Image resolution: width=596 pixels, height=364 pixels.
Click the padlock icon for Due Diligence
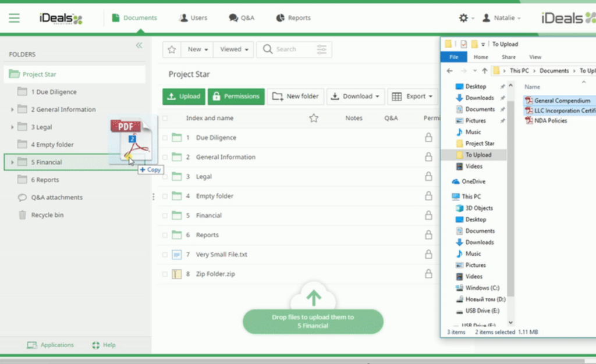point(428,138)
